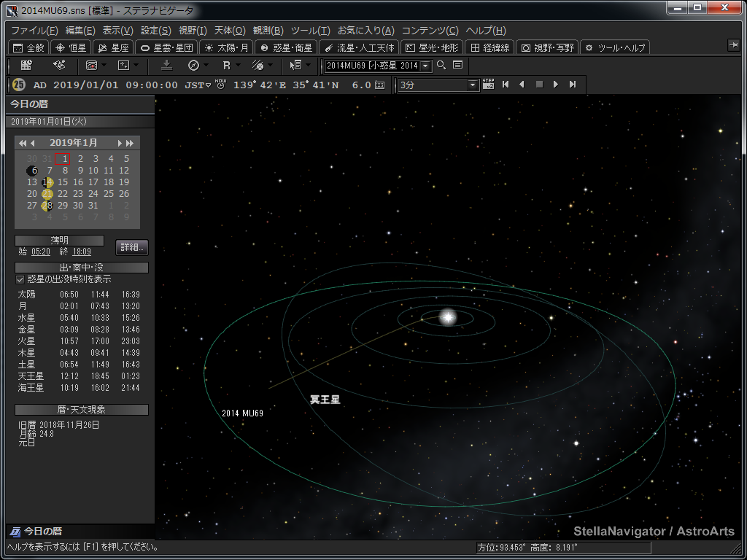The height and width of the screenshot is (560, 747).
Task: Click the search magnifier icon beside object box
Action: [x=441, y=66]
